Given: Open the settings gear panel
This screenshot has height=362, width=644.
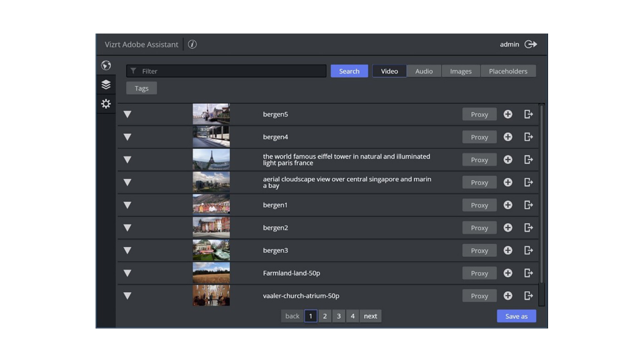Looking at the screenshot, I should [106, 104].
